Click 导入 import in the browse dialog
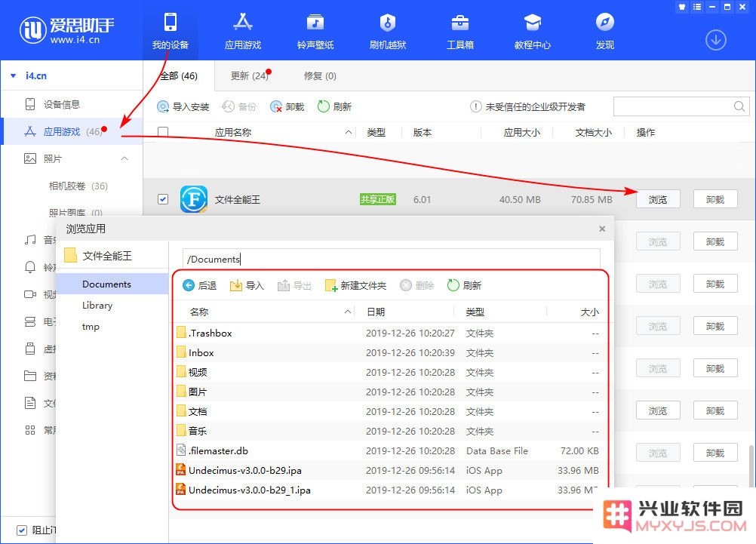Image resolution: width=756 pixels, height=544 pixels. pos(247,285)
